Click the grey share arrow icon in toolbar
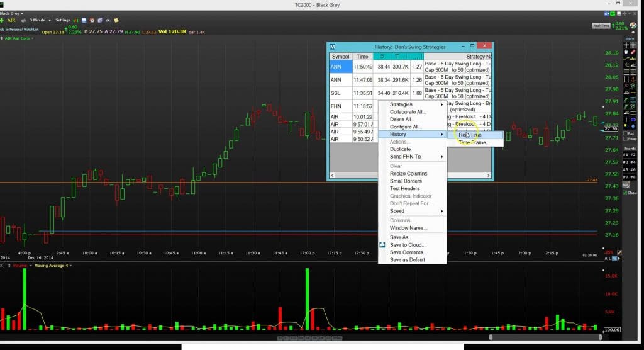644x350 pixels. click(108, 20)
